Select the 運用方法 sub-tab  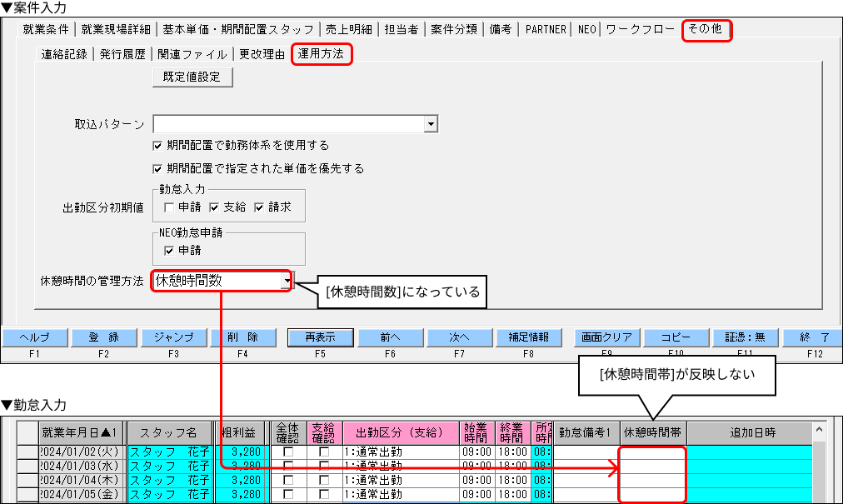click(321, 53)
